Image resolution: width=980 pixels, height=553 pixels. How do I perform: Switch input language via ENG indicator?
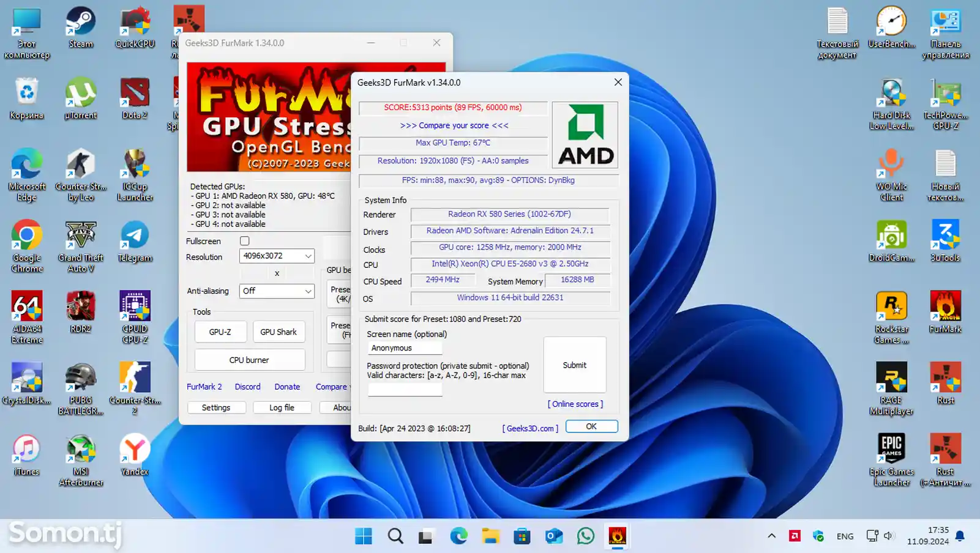(x=845, y=536)
